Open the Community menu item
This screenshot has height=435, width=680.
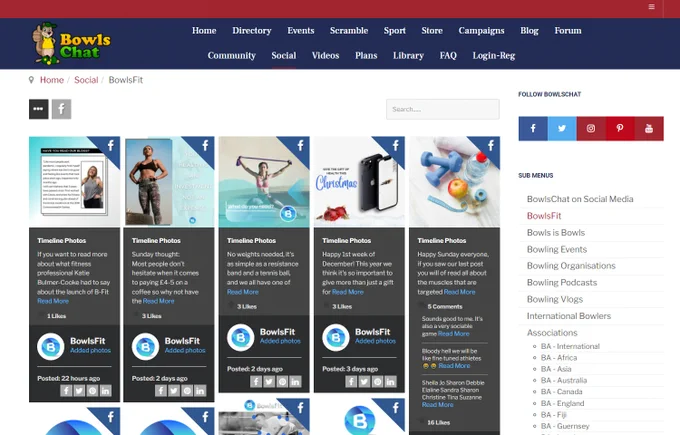point(232,56)
